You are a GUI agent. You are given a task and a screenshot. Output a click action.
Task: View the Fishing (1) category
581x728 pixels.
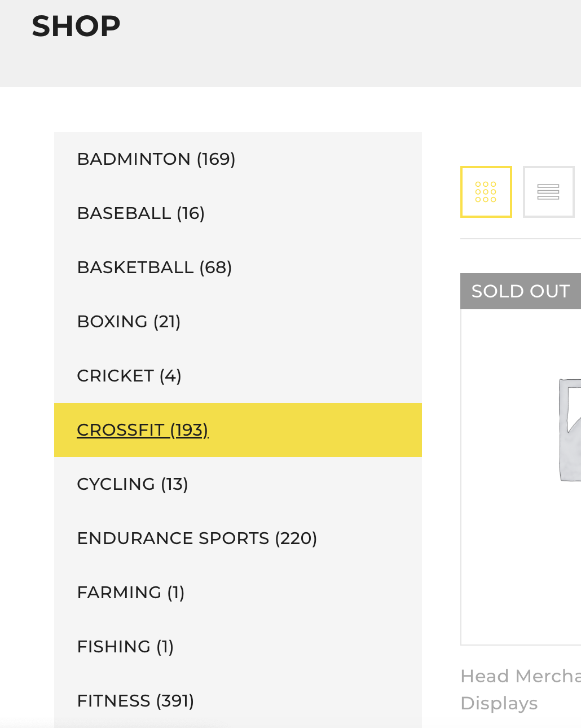point(125,647)
